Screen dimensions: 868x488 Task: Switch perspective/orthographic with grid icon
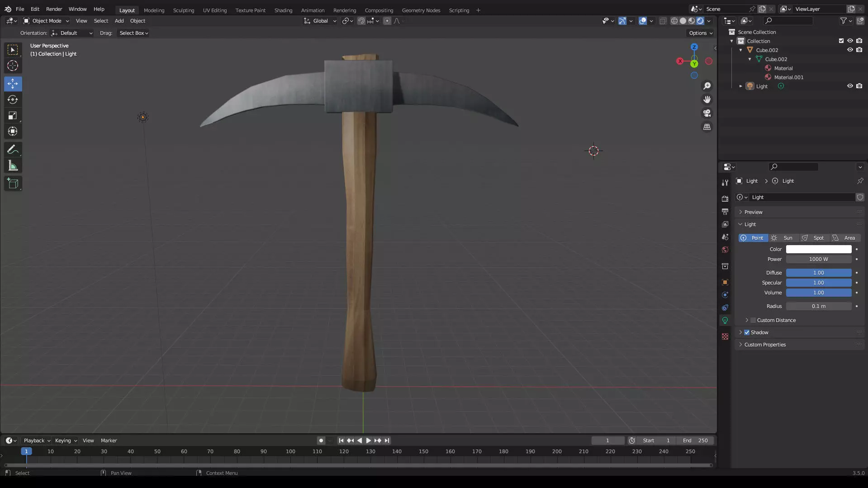tap(707, 127)
